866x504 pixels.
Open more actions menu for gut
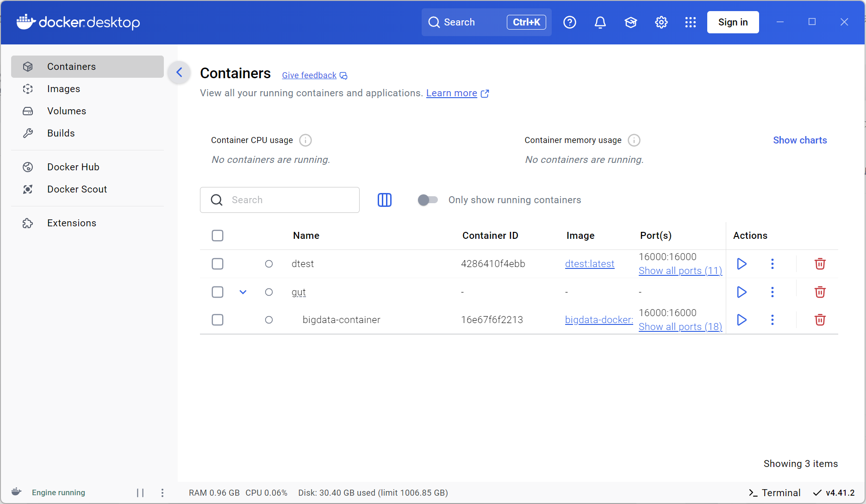[773, 292]
